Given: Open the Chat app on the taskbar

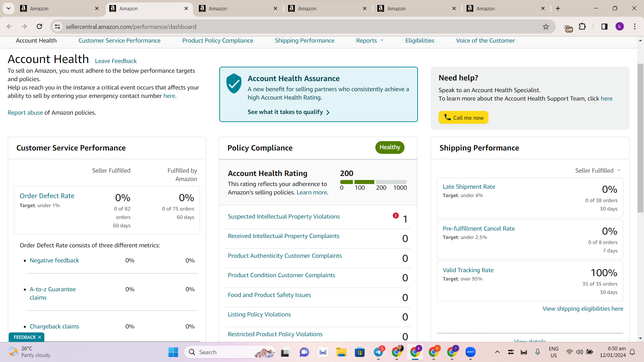Looking at the screenshot, I should [x=304, y=352].
